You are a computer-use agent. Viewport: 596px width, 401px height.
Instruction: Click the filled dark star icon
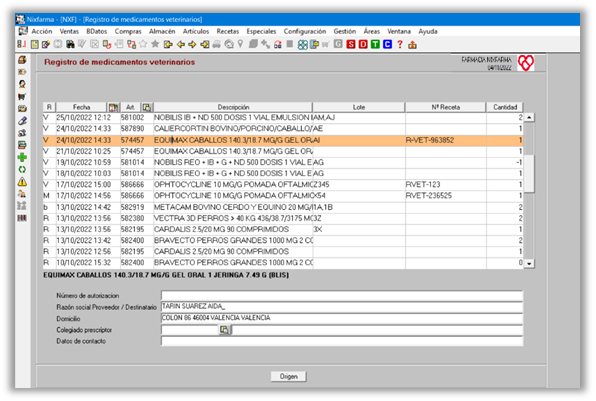click(155, 44)
